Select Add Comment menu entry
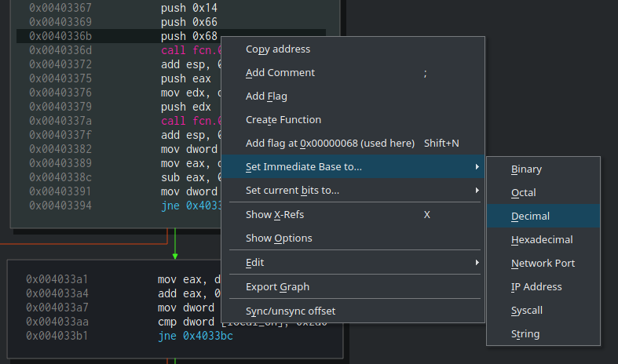This screenshot has width=618, height=364. pyautogui.click(x=280, y=72)
